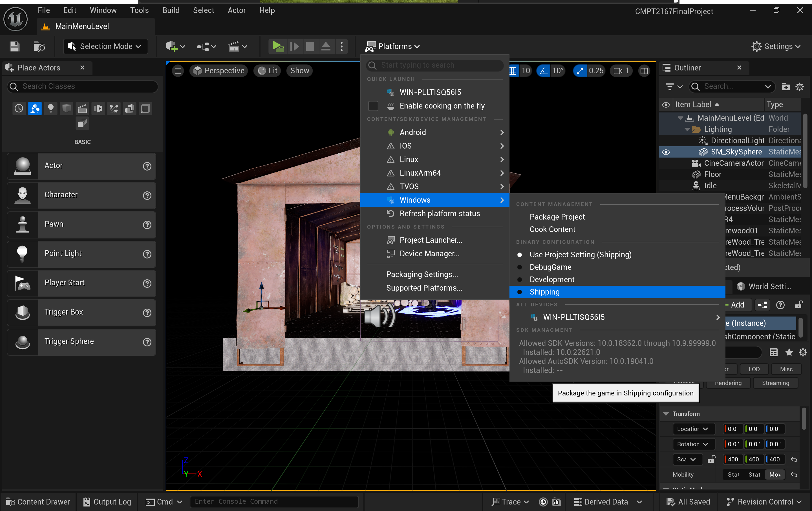The height and width of the screenshot is (511, 812).
Task: Focus the platforms search field
Action: [435, 65]
